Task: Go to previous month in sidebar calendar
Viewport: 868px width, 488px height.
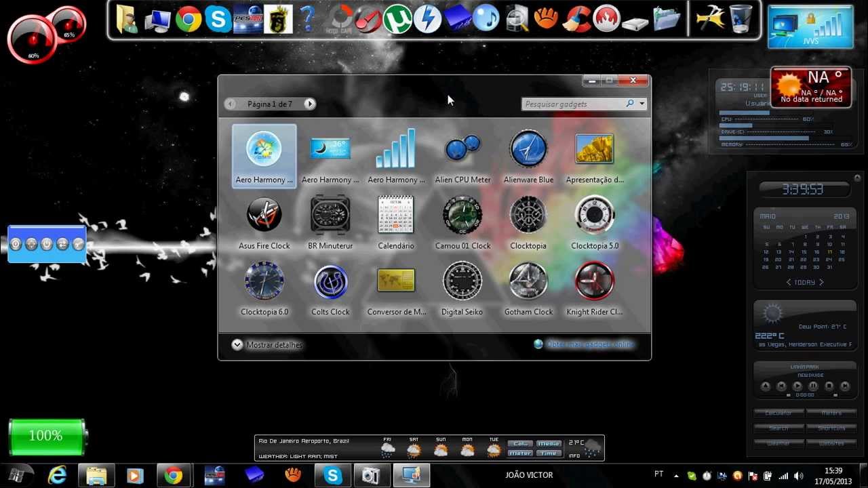Action: [788, 282]
